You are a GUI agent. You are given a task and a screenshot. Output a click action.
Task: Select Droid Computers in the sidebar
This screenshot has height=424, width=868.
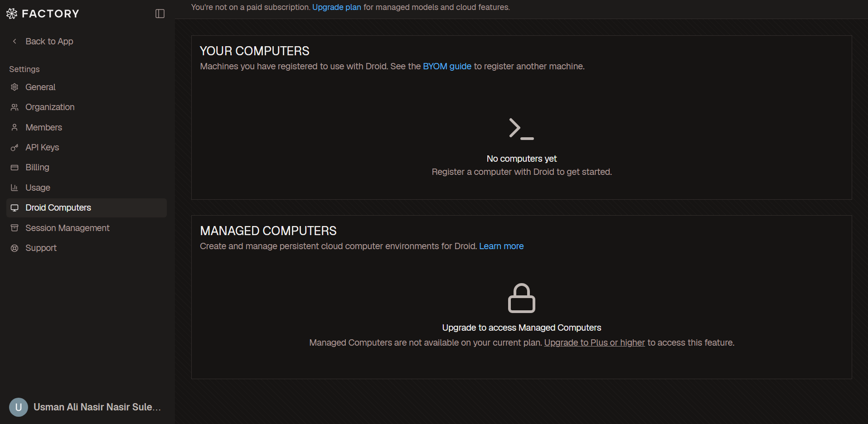click(87, 208)
